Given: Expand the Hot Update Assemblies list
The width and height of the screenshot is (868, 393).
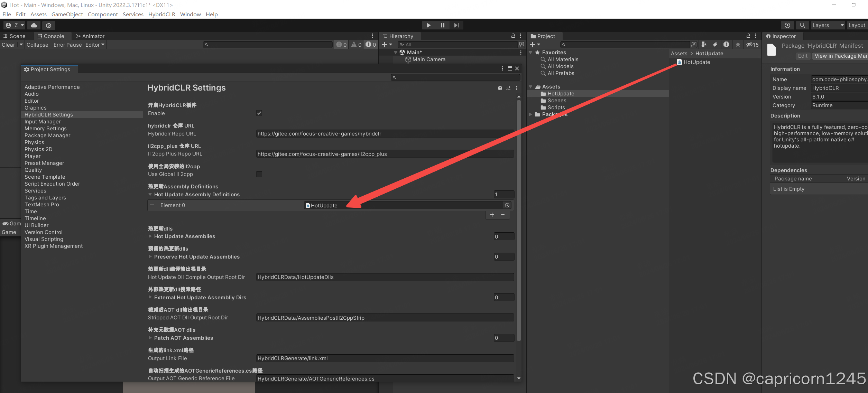Looking at the screenshot, I should click(x=150, y=236).
